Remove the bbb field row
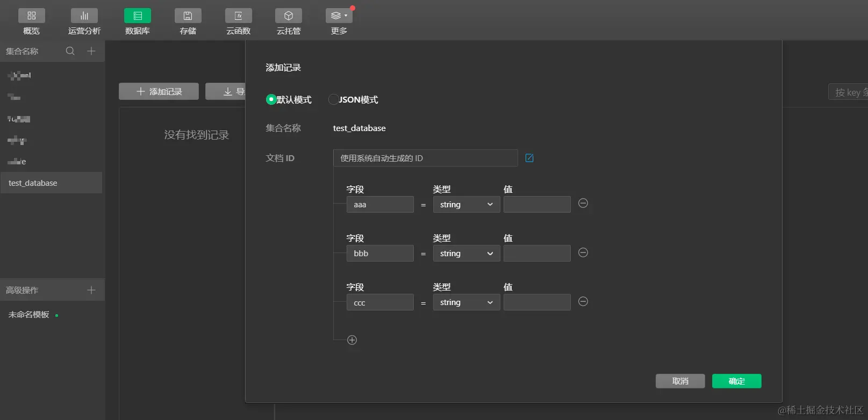This screenshot has width=868, height=420. (x=583, y=252)
